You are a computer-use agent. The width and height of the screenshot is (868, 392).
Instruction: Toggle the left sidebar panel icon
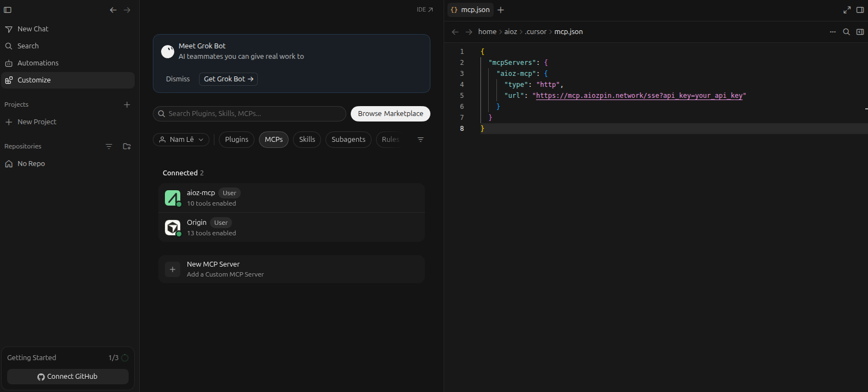(x=8, y=10)
